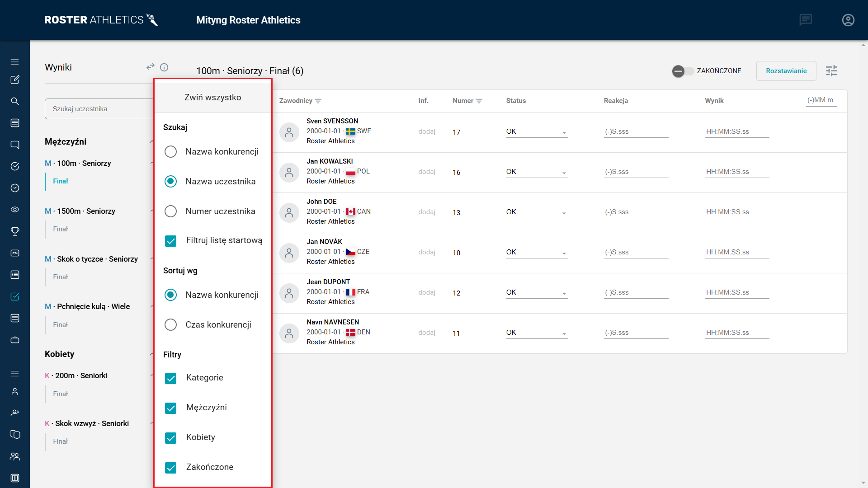This screenshot has width=868, height=488.
Task: Uncheck 'Filtruj listę startową' checkbox
Action: (170, 241)
